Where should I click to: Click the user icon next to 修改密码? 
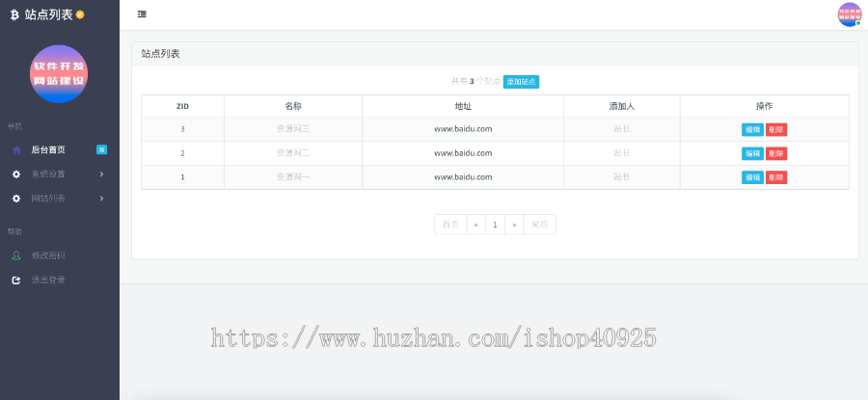[x=16, y=255]
